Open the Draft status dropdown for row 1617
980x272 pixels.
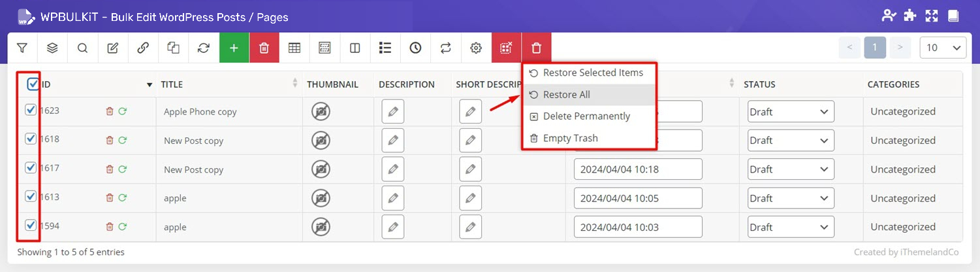[x=791, y=169]
